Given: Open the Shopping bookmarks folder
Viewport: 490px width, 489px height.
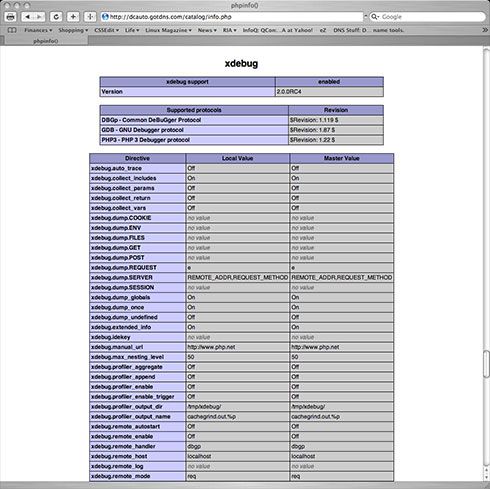Looking at the screenshot, I should tap(73, 30).
